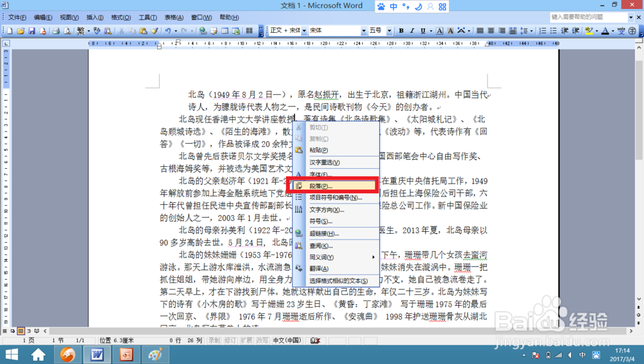Save the document with floppy icon

[x=32, y=31]
